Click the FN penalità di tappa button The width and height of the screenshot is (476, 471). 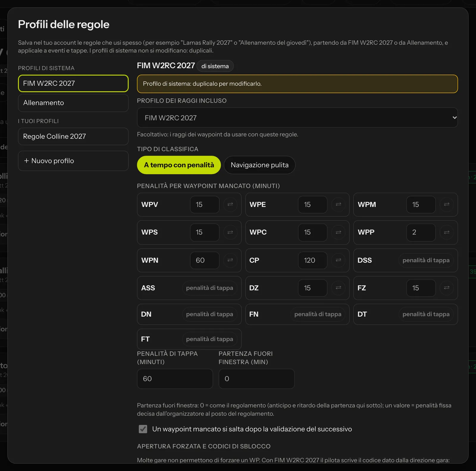(318, 314)
